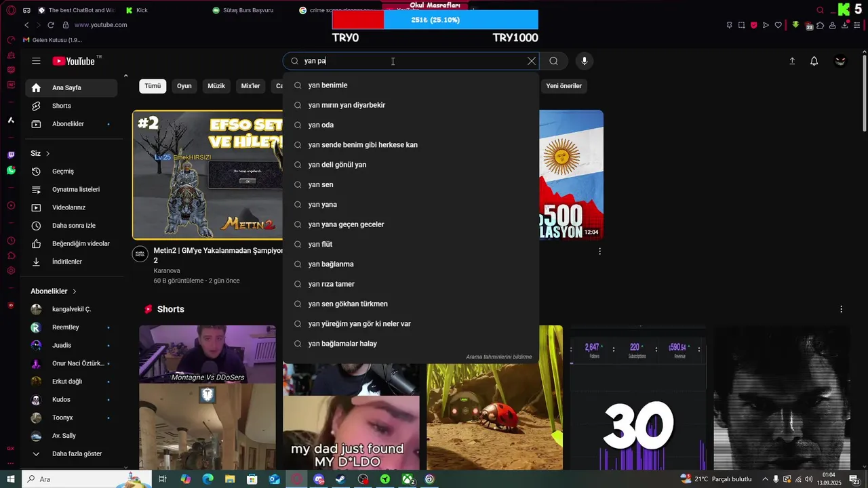868x488 pixels.
Task: Go back in browser history
Action: (26, 25)
